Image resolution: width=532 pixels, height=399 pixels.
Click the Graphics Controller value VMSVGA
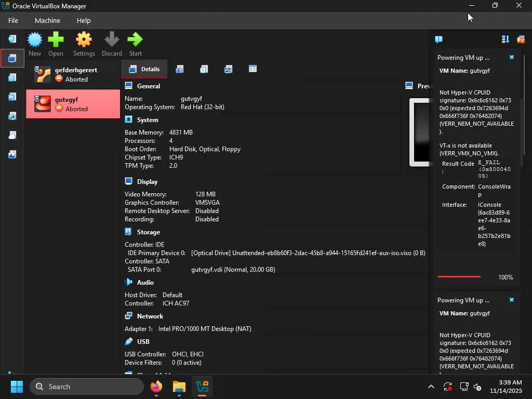point(207,203)
